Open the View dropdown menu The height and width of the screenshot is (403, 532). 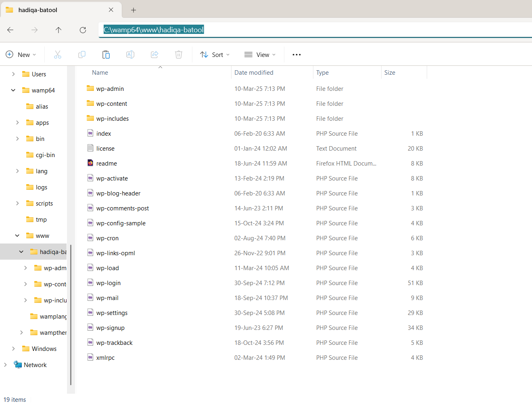click(260, 55)
